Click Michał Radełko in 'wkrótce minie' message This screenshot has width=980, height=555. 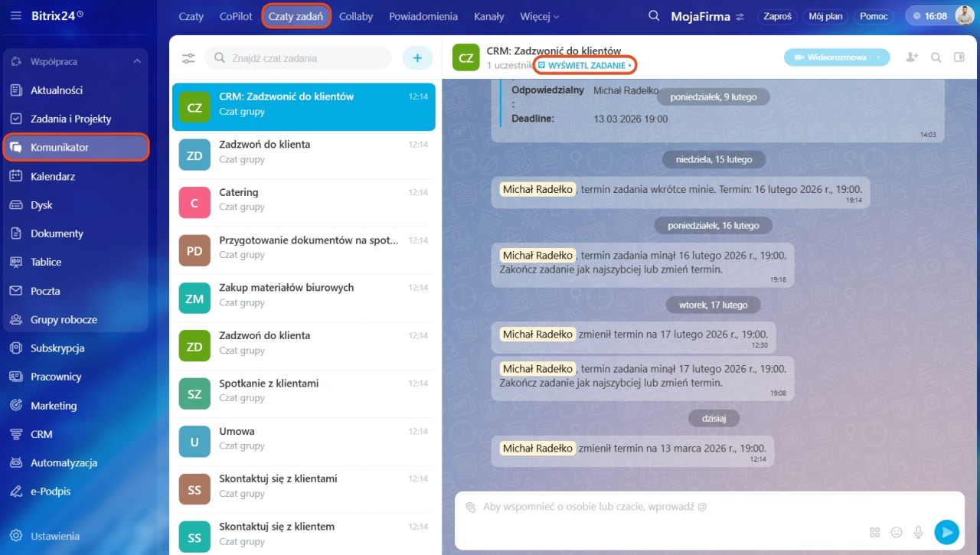[537, 189]
